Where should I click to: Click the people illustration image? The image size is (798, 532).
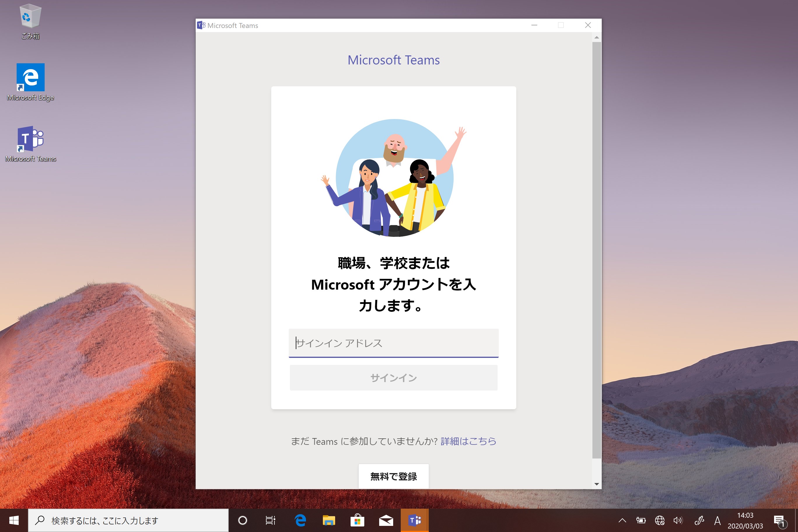393,178
